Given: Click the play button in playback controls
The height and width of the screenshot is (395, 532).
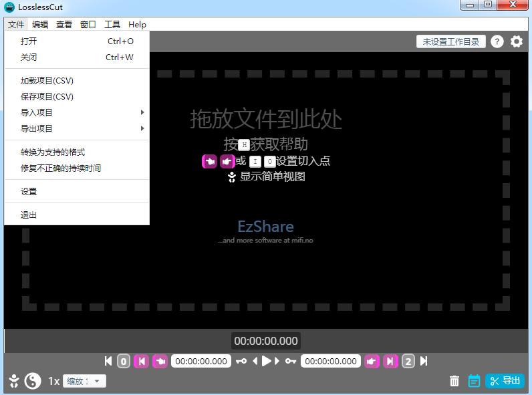Looking at the screenshot, I should click(266, 361).
